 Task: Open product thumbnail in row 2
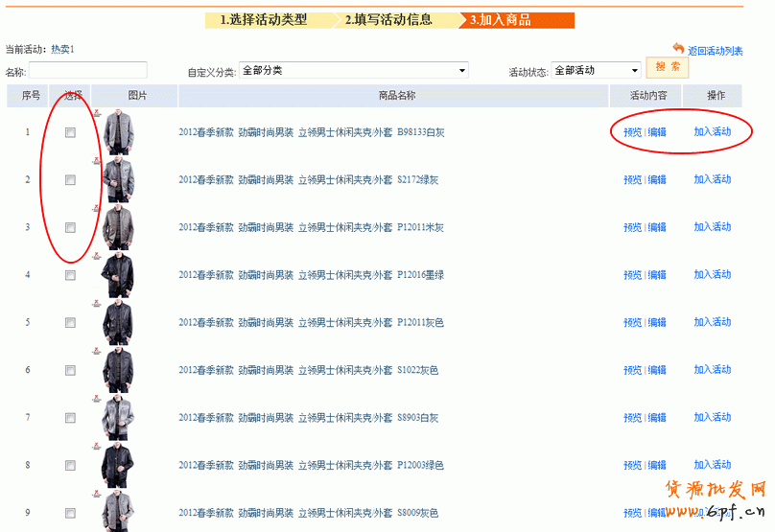pos(118,180)
